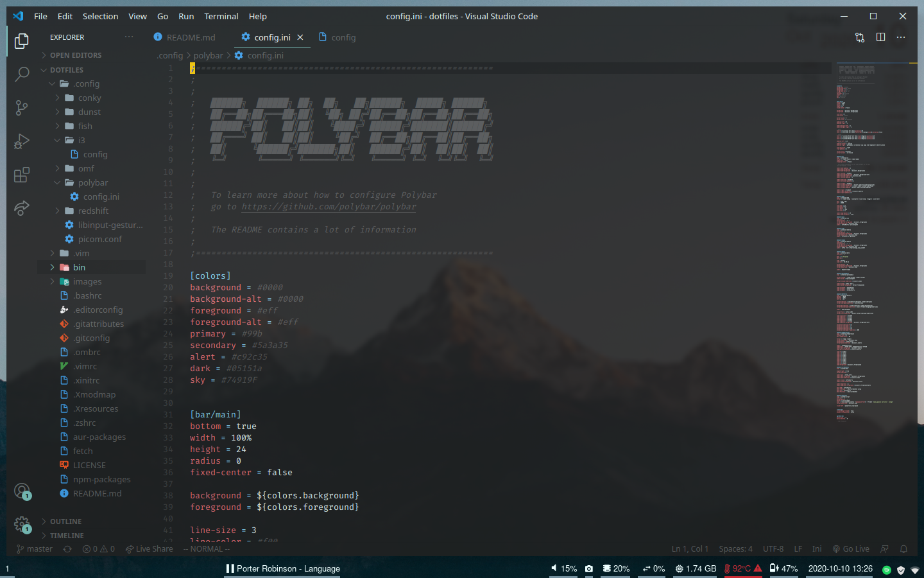This screenshot has height=578, width=924.
Task: Open Source Control view icon
Action: pyautogui.click(x=21, y=108)
